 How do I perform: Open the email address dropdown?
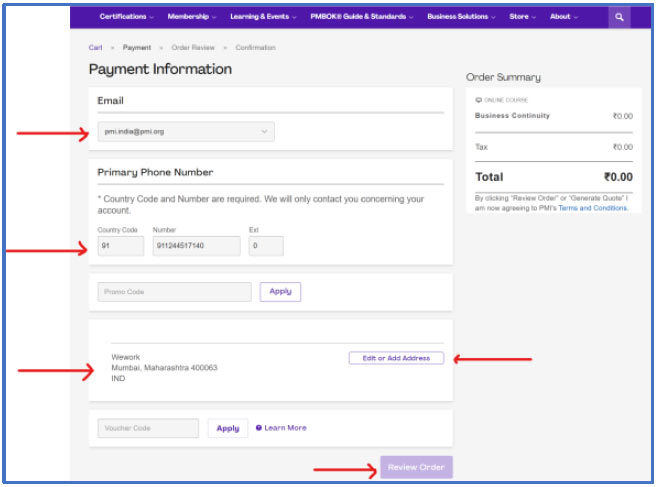point(186,131)
